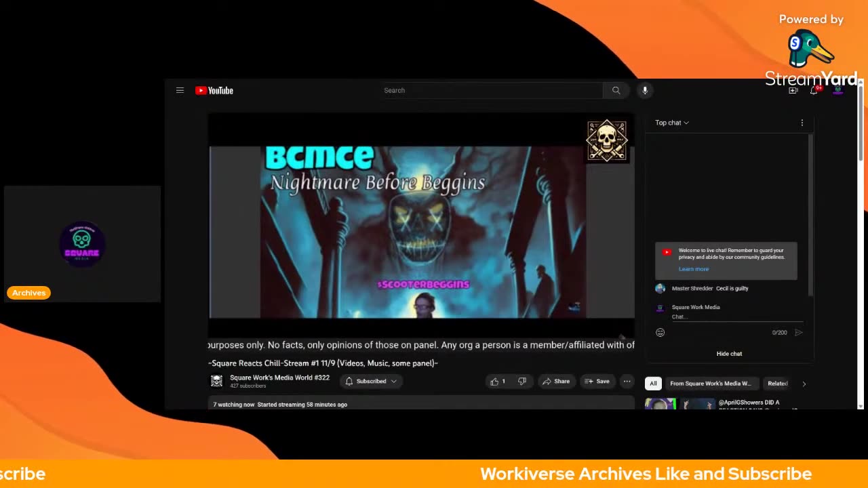868x488 pixels.
Task: Expand the Top chat dropdown
Action: (672, 123)
